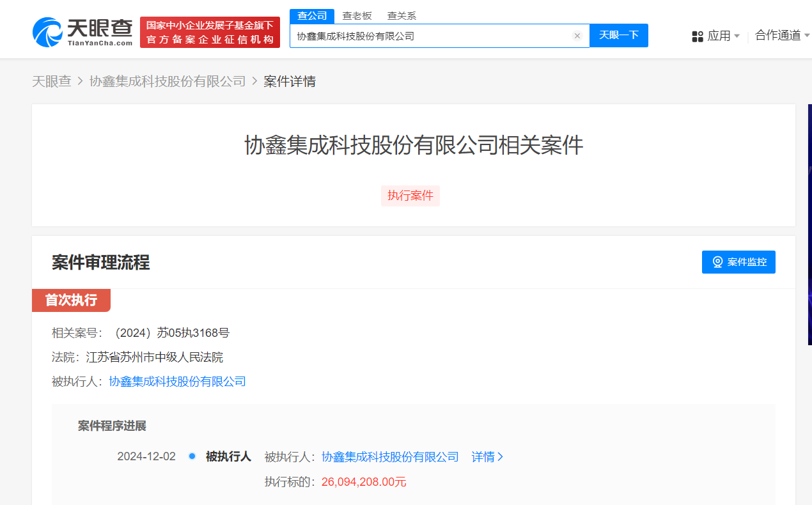Click the 案件程序进展 heading
The height and width of the screenshot is (505, 812).
(x=112, y=426)
